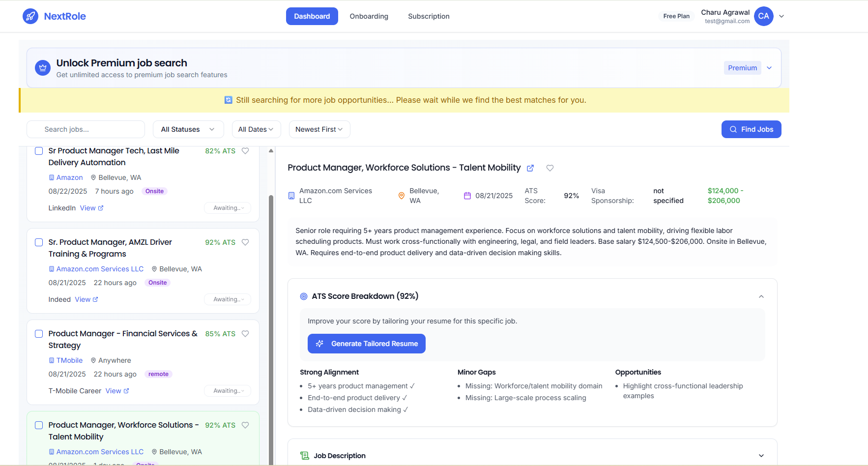The width and height of the screenshot is (868, 466).
Task: Open the All Statuses dropdown
Action: [188, 129]
